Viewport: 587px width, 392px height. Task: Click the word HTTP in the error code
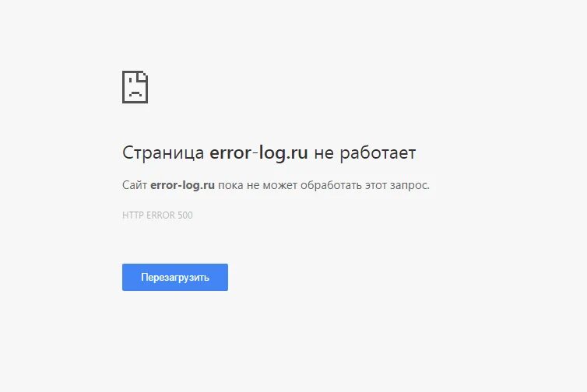point(133,215)
